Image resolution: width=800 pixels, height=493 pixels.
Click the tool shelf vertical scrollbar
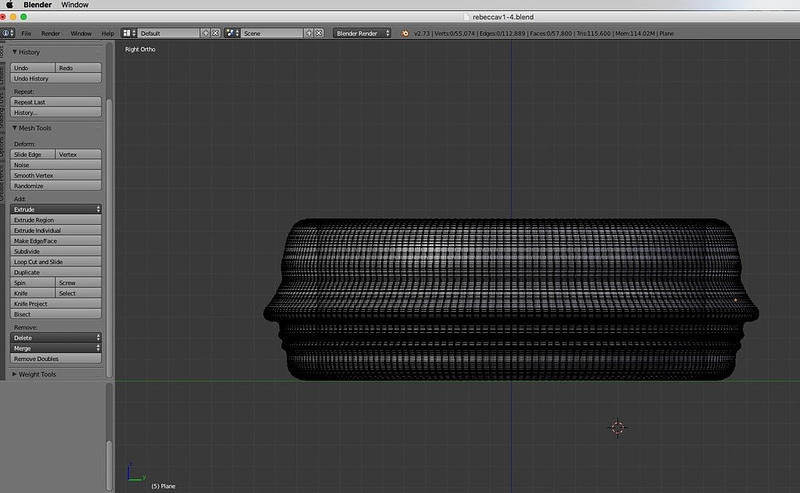point(109,237)
